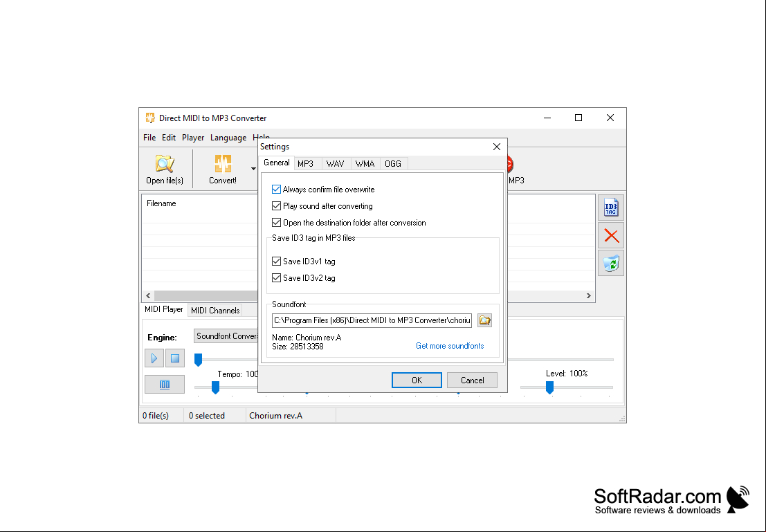Expand the Convert dropdown arrow

[x=253, y=169]
